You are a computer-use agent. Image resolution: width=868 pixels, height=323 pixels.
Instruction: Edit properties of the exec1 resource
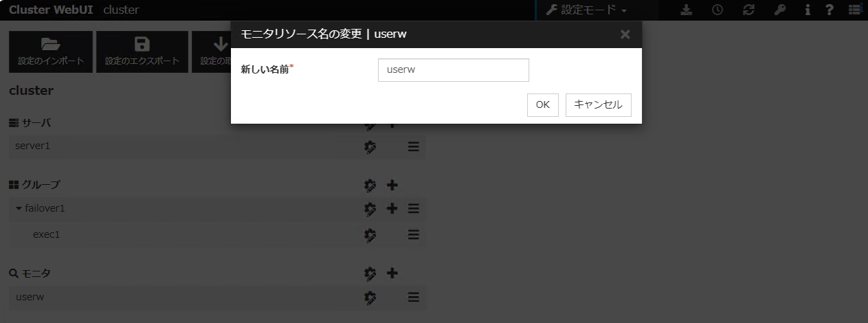coord(370,235)
